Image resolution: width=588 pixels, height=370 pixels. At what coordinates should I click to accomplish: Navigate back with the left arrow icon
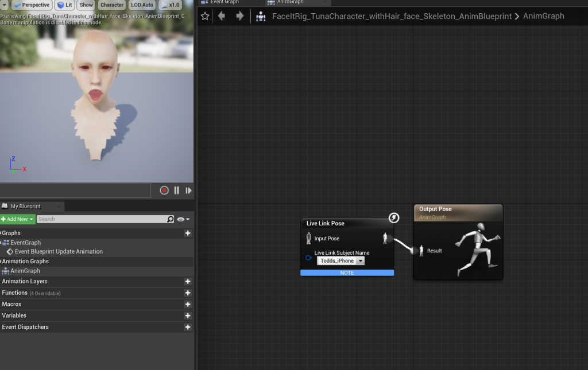(x=222, y=16)
